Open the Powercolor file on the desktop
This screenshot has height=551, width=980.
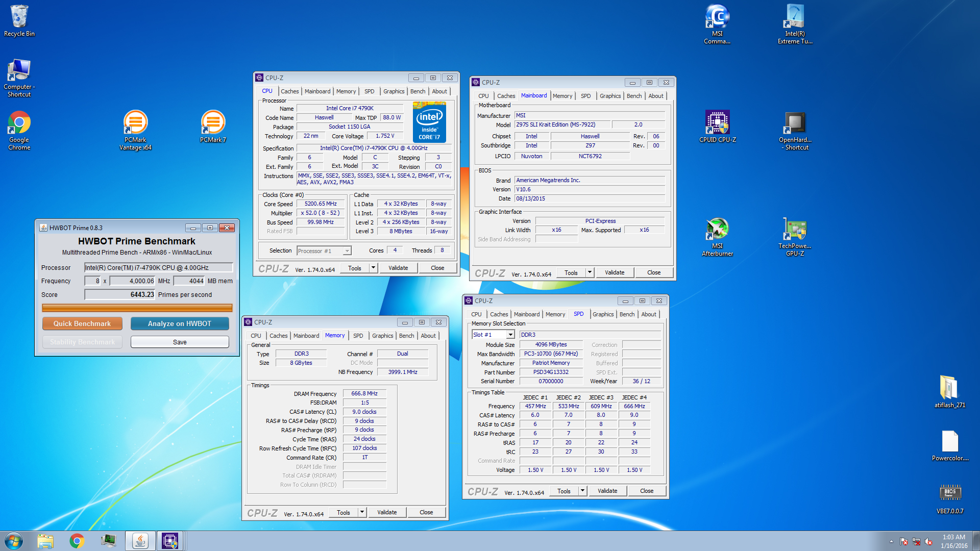pyautogui.click(x=950, y=445)
